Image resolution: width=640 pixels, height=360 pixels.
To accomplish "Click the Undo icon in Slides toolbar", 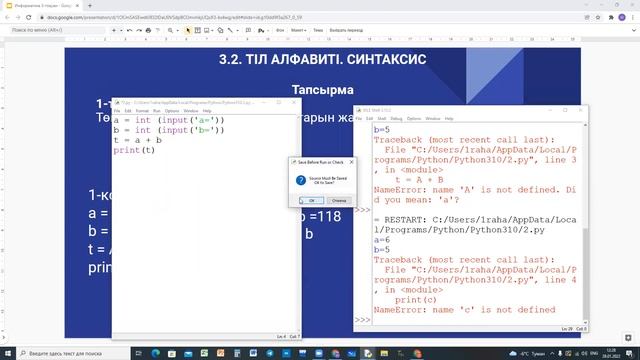I will 129,30.
